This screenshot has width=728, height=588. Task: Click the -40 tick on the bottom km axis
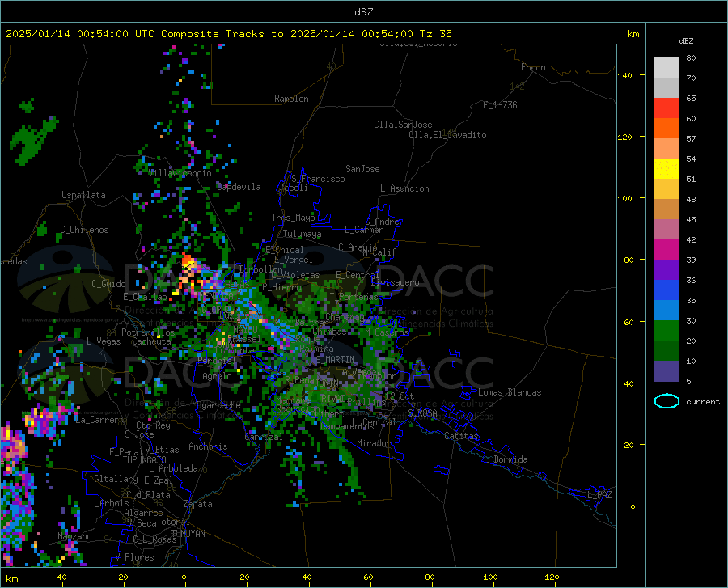(59, 577)
